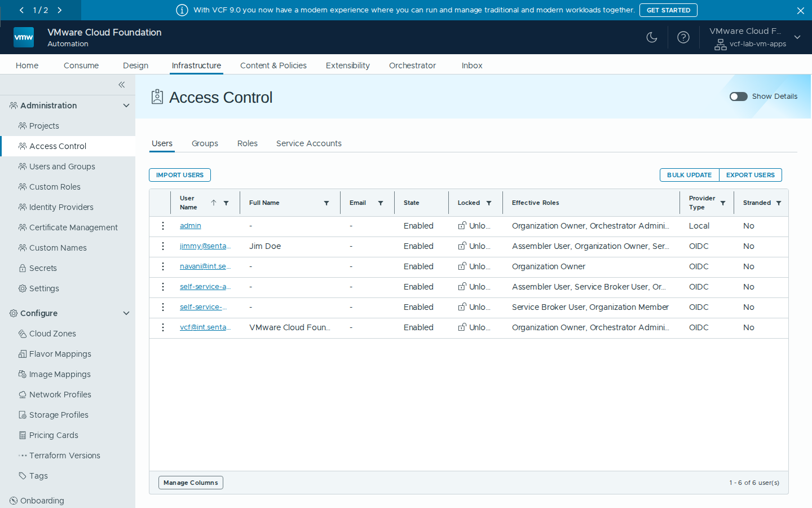812x508 pixels.
Task: Open Content & Policies tab
Action: [273, 65]
